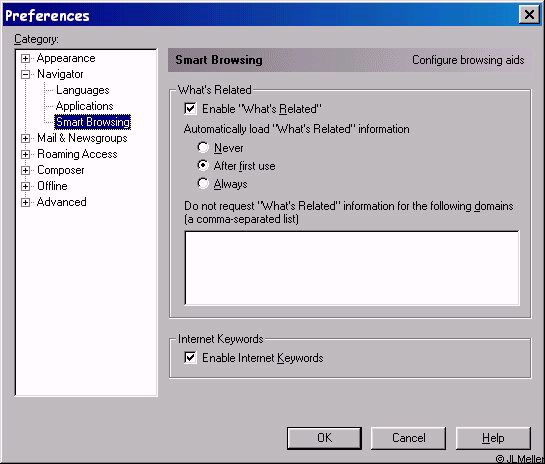
Task: Expand the Offline category node
Action: 25,186
